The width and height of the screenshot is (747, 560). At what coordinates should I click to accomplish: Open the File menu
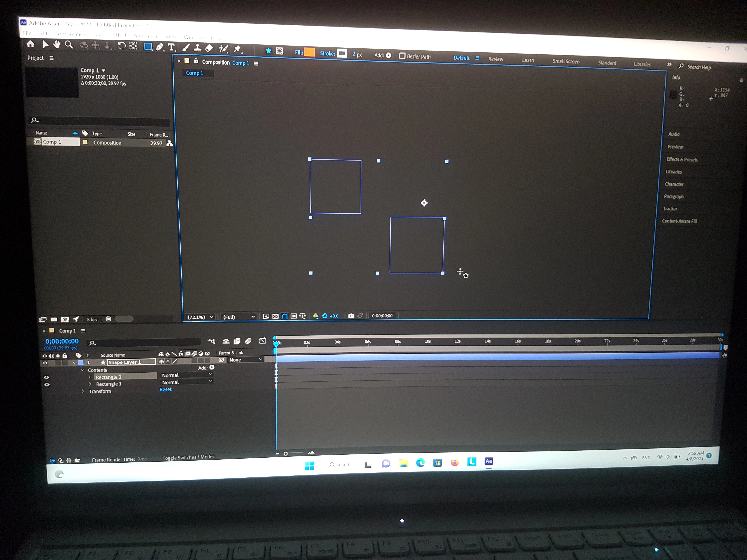click(27, 33)
